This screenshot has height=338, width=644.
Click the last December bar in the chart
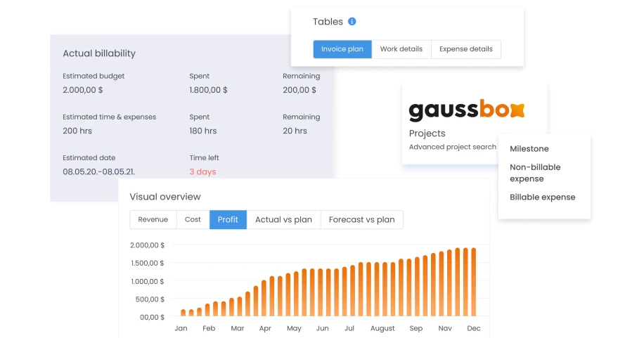tap(473, 282)
